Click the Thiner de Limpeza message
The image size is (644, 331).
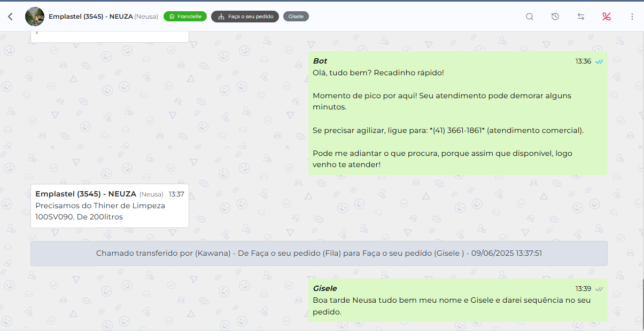point(100,211)
